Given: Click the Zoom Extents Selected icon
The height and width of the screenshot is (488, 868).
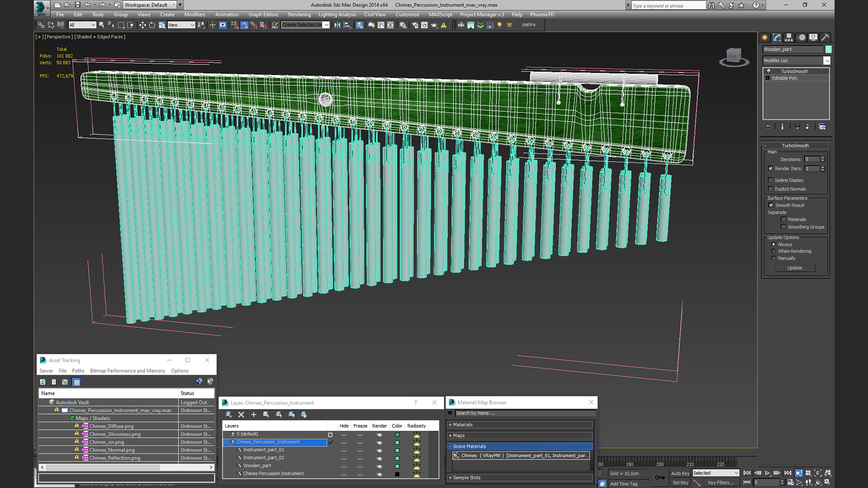Looking at the screenshot, I should [818, 473].
